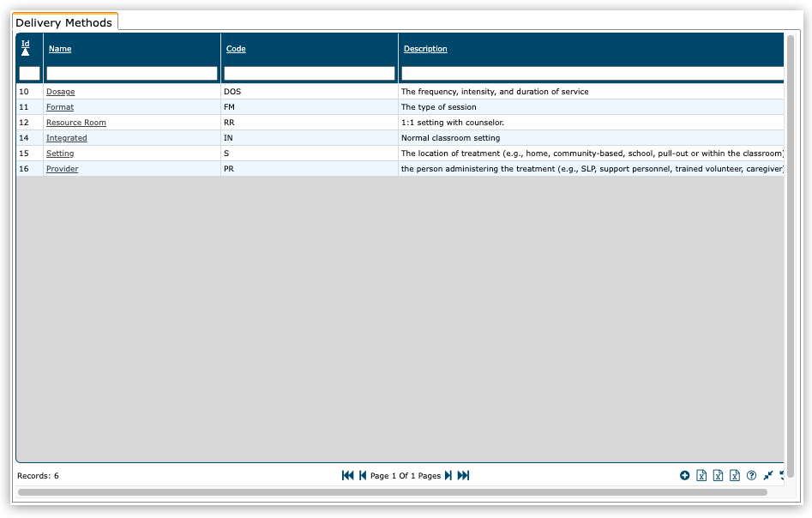This screenshot has width=812, height=518.
Task: Click the inward arrows collapse grid icon
Action: [768, 475]
